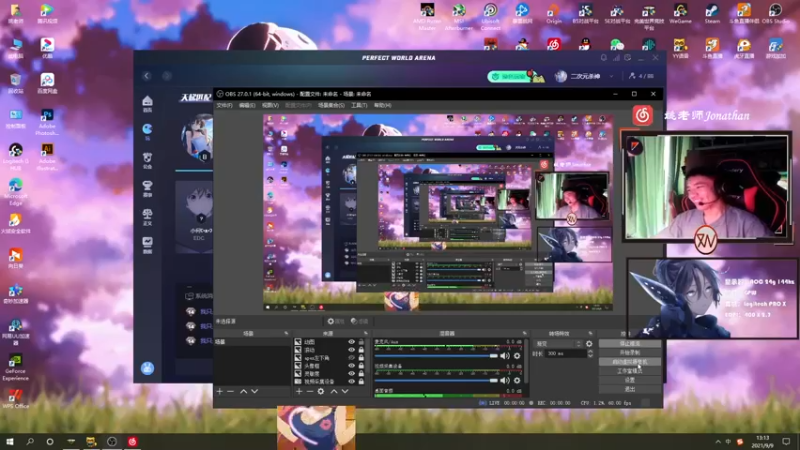Move selected source up in sources list

pyautogui.click(x=334, y=391)
